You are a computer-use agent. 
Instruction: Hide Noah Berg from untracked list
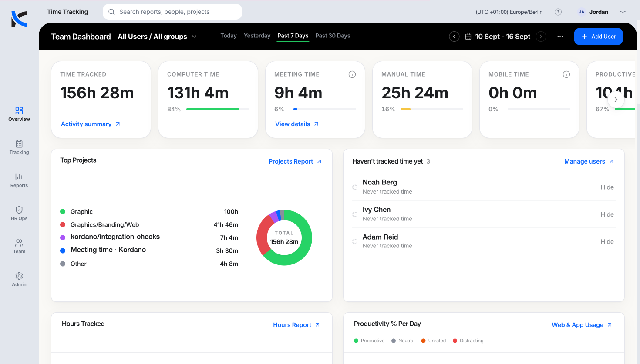click(x=607, y=187)
